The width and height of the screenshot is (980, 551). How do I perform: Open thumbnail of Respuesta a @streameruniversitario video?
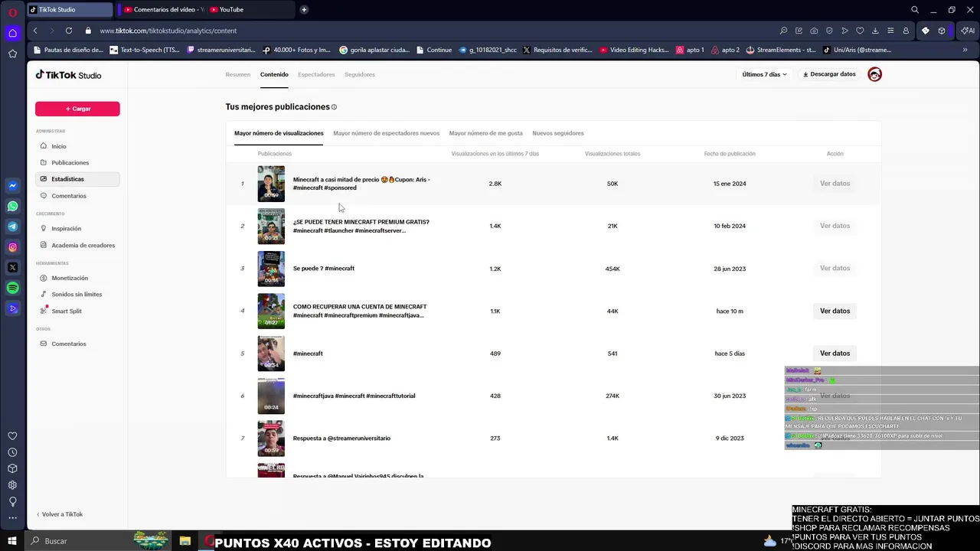tap(271, 438)
